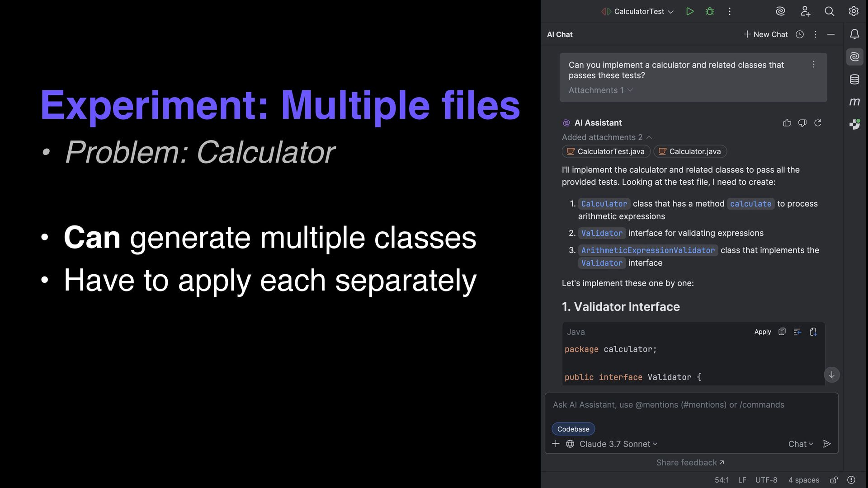The height and width of the screenshot is (488, 868).
Task: Start a New Chat
Action: click(x=765, y=34)
